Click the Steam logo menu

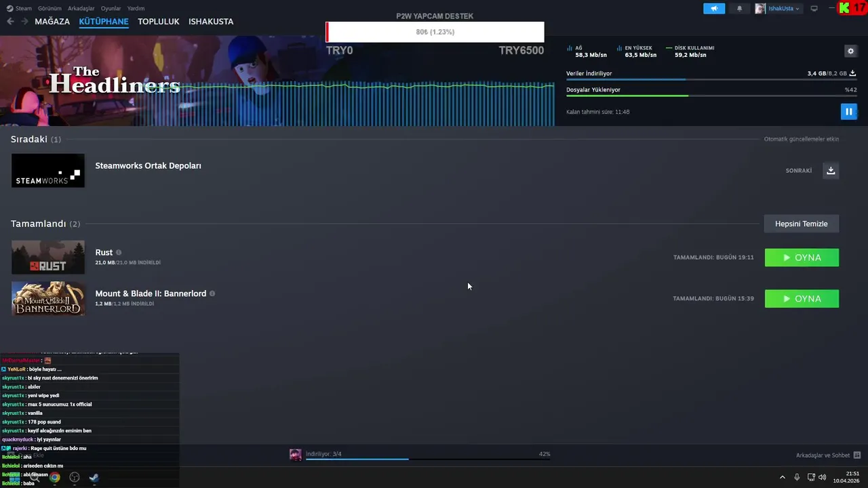point(19,8)
